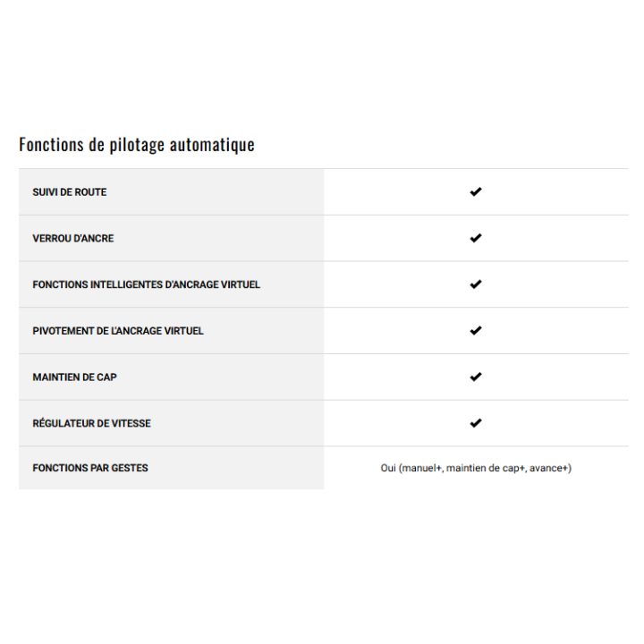
Task: Click the Verrou d'ancre checkmark icon
Action: click(476, 238)
